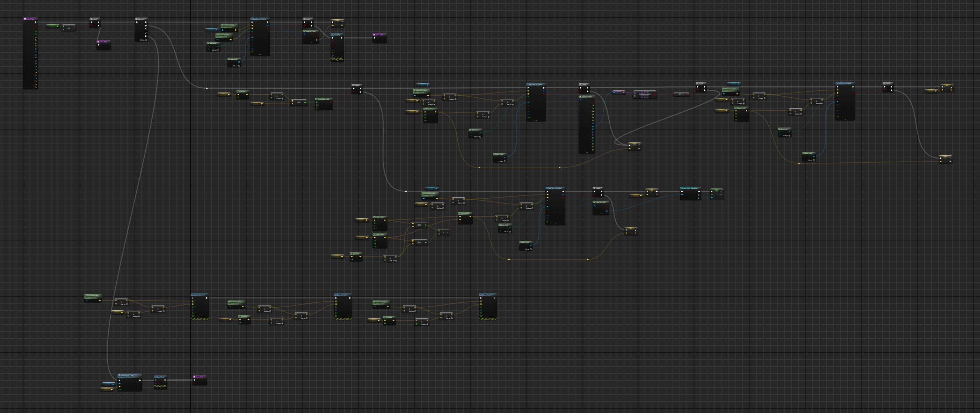This screenshot has height=413, width=980.
Task: Select the blue variable feeding Add Impulse to Player
Action: (108, 384)
